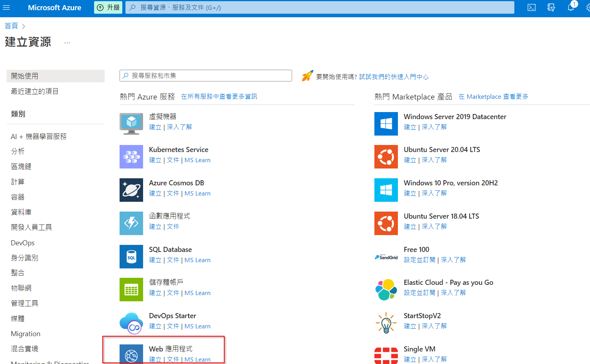Choose the 媒體 category

coord(18,319)
